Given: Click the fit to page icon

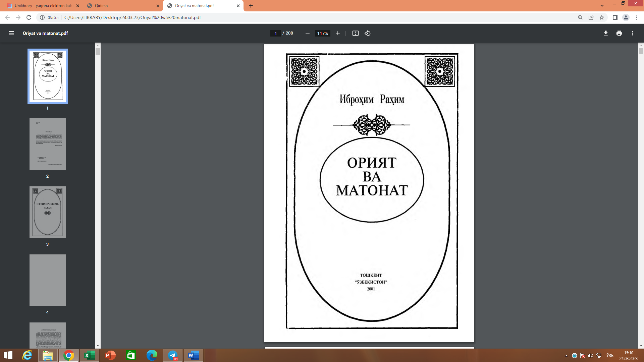Looking at the screenshot, I should click(x=356, y=33).
